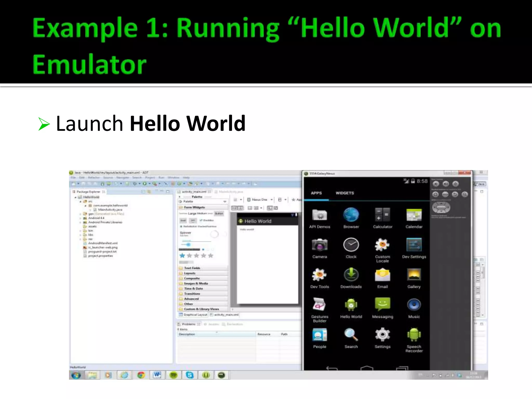Click the green Run button in ADT toolbar
Viewport: 532px width, 399px height.
pyautogui.click(x=144, y=184)
